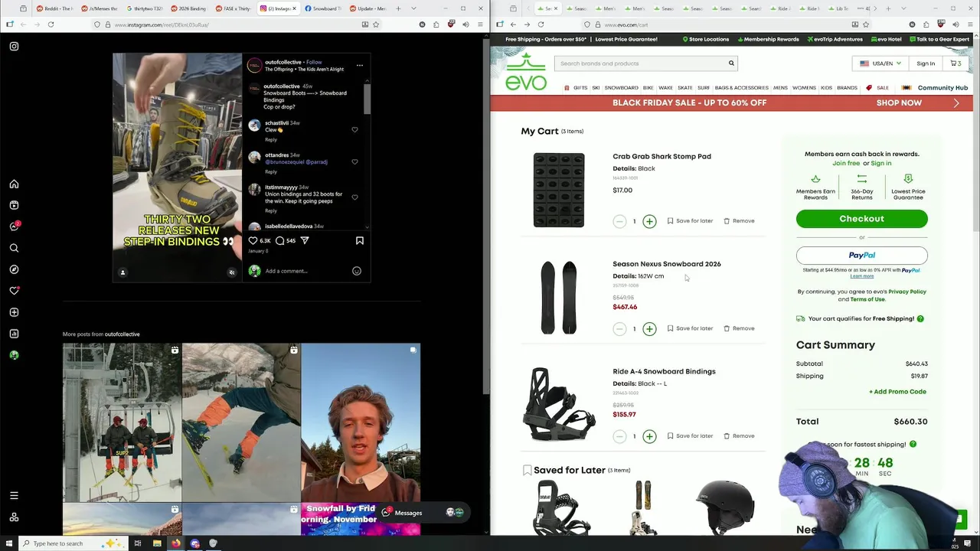This screenshot has height=551, width=980.
Task: Save the reel with bookmark icon
Action: (360, 240)
